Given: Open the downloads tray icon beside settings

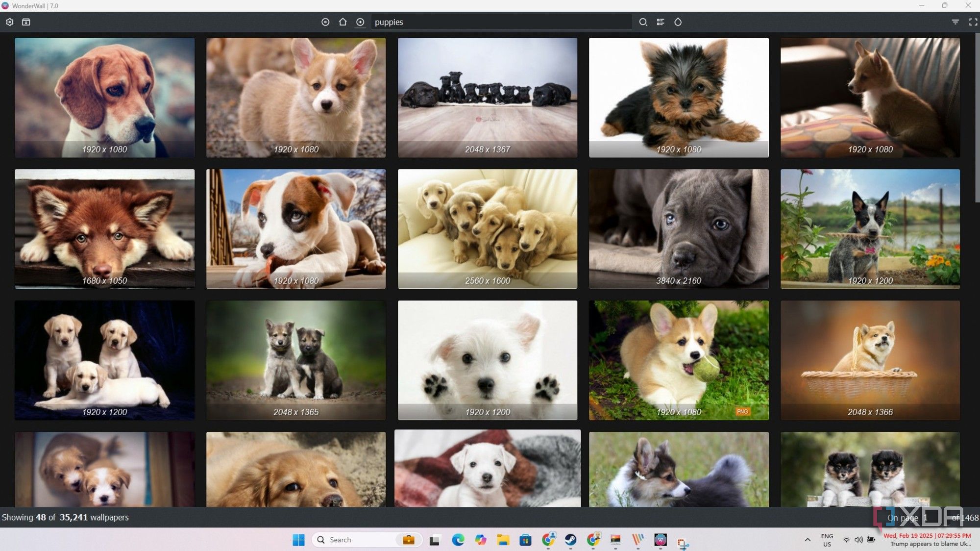Looking at the screenshot, I should tap(26, 22).
